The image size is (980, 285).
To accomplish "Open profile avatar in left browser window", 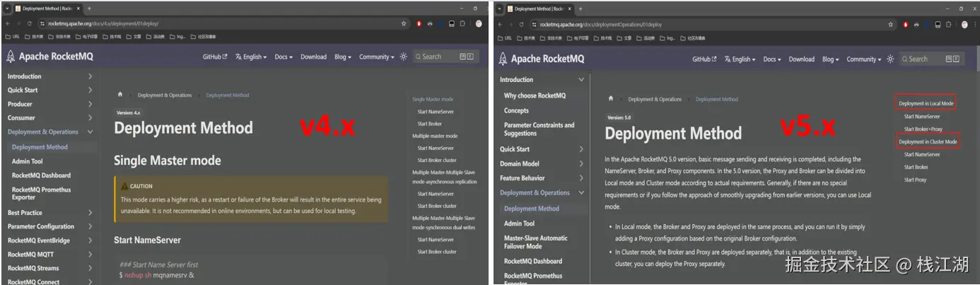I will 479,23.
